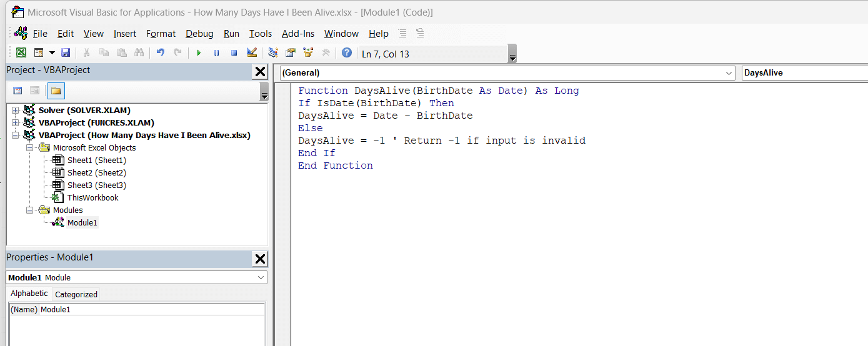Open Project Explorer from the toolbar
This screenshot has height=346, width=868.
(273, 53)
